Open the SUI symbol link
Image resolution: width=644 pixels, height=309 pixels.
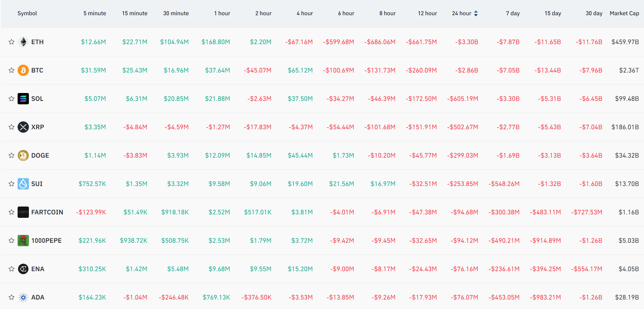37,184
